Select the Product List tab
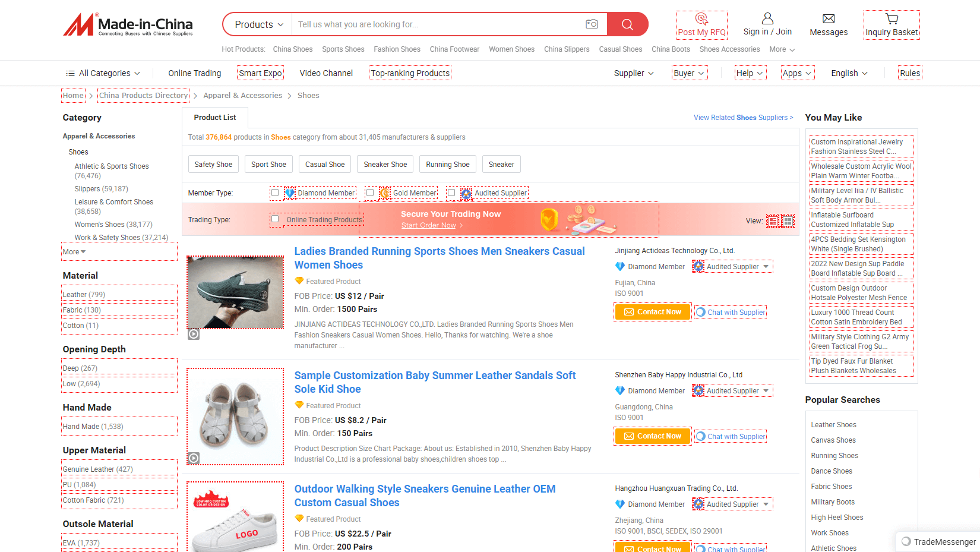 [215, 118]
